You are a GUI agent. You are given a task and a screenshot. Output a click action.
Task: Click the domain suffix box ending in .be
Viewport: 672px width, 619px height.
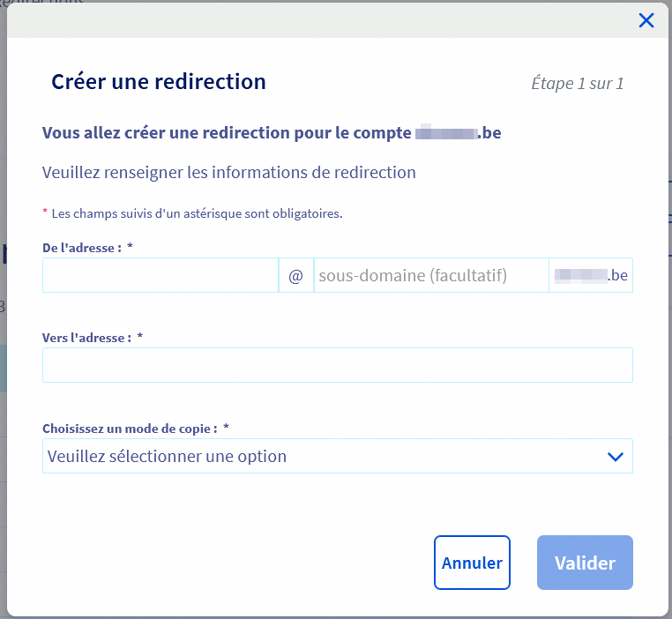tap(591, 276)
